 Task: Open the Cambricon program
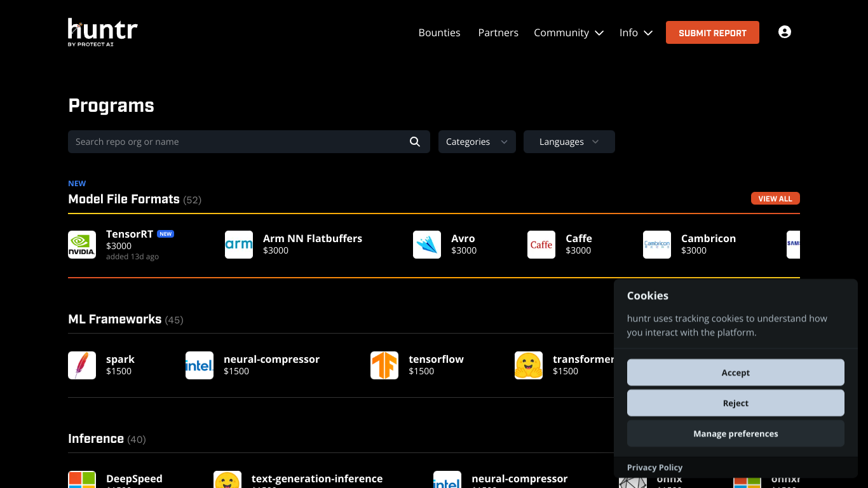[709, 238]
